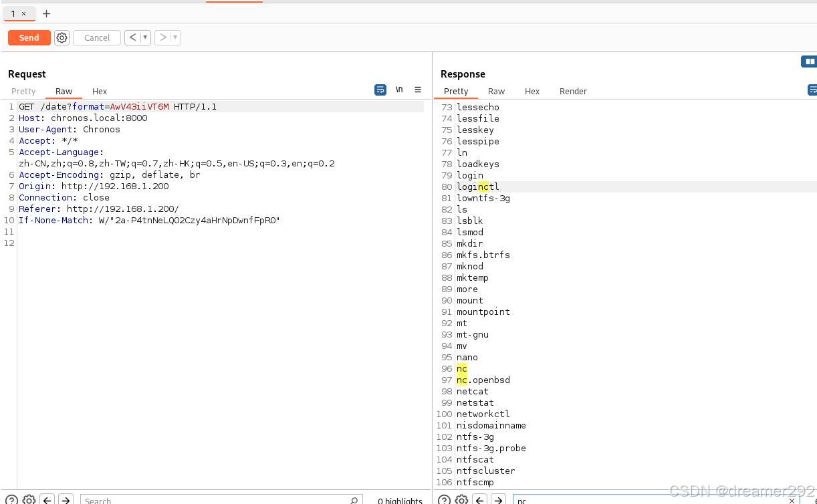Jump to previous search match in Request
817x504 pixels.
(47, 500)
